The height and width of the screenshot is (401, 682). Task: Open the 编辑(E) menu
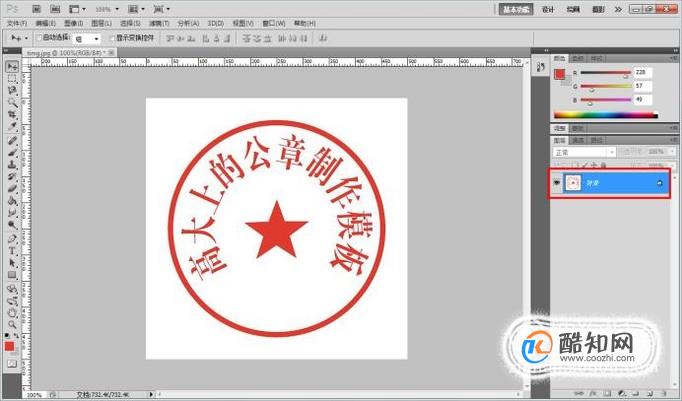(45, 23)
